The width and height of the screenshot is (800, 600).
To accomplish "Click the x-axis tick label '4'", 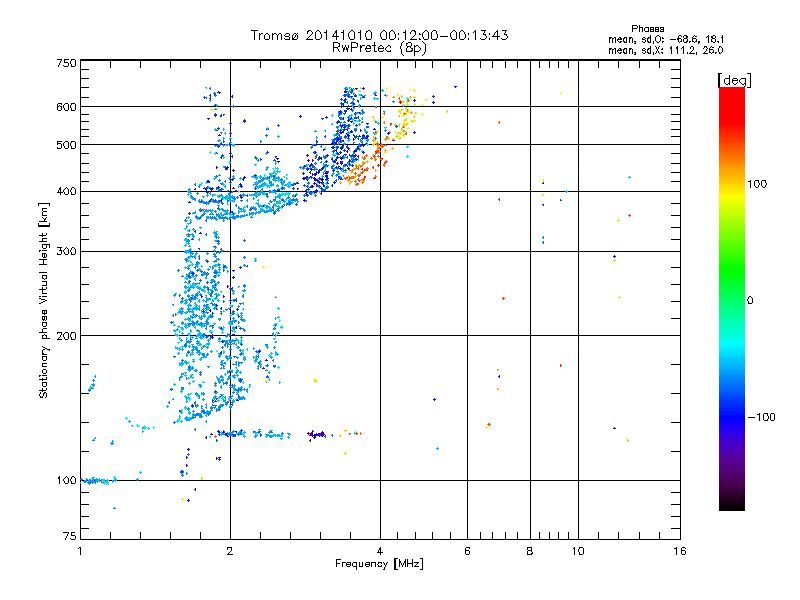I will (380, 551).
